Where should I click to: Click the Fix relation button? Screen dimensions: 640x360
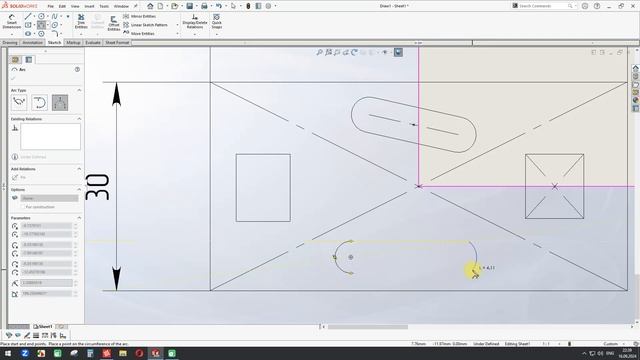click(19, 178)
